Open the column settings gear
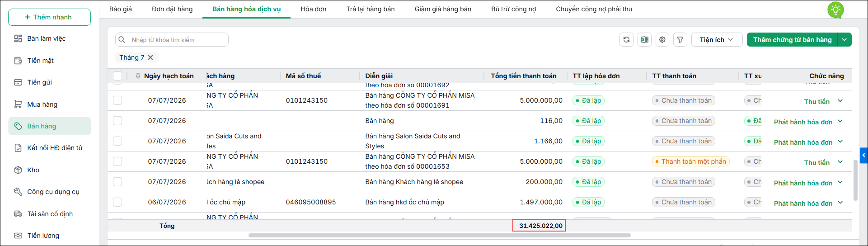868x246 pixels. [x=662, y=40]
